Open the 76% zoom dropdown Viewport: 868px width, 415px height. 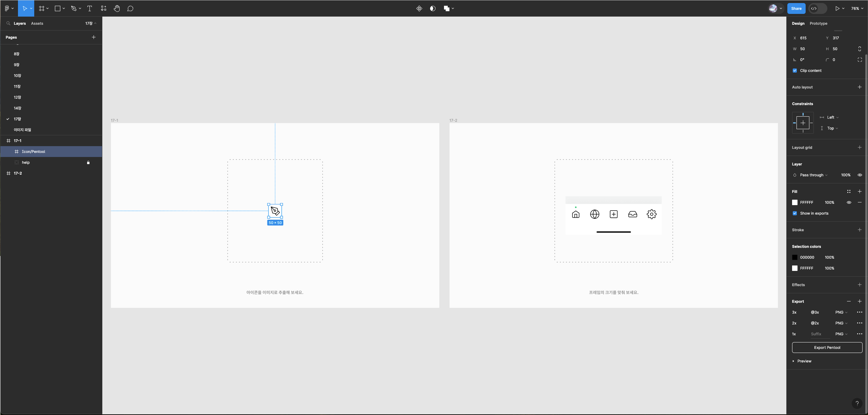coord(857,8)
